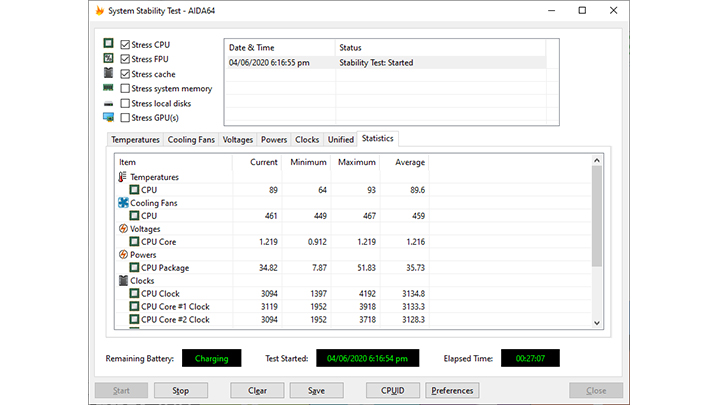Switch to the Temperatures tab

coord(135,140)
